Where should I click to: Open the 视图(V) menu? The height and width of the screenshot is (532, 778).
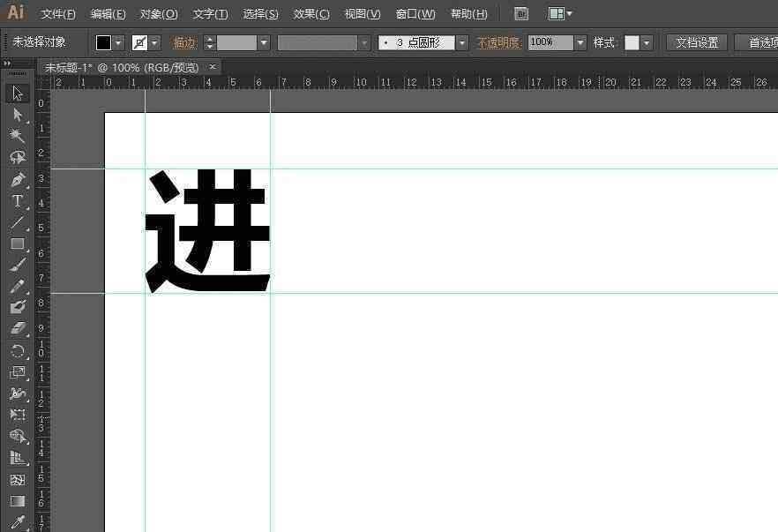pyautogui.click(x=363, y=14)
